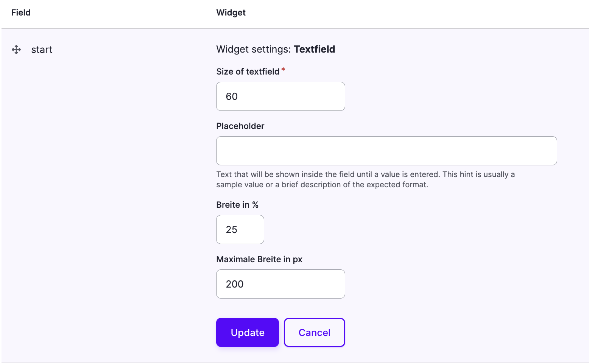Screen dimensions: 589x364
Task: Click the Maximale Breite in px label
Action: click(x=259, y=259)
